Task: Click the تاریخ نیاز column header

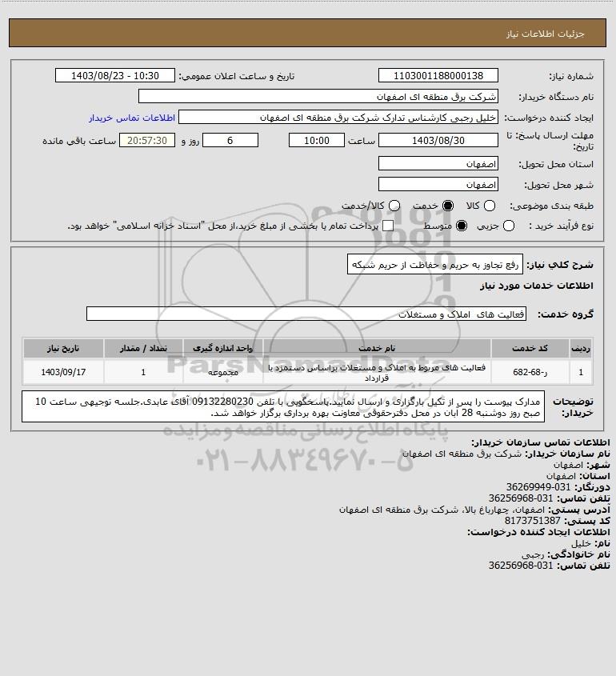Action: click(63, 348)
